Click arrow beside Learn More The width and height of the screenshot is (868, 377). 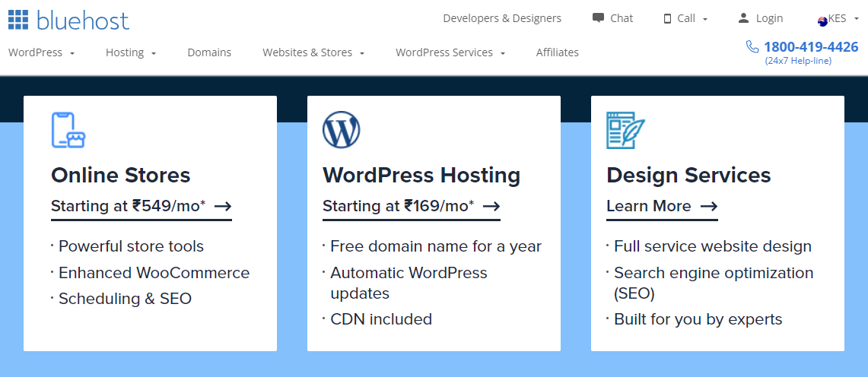tap(708, 206)
